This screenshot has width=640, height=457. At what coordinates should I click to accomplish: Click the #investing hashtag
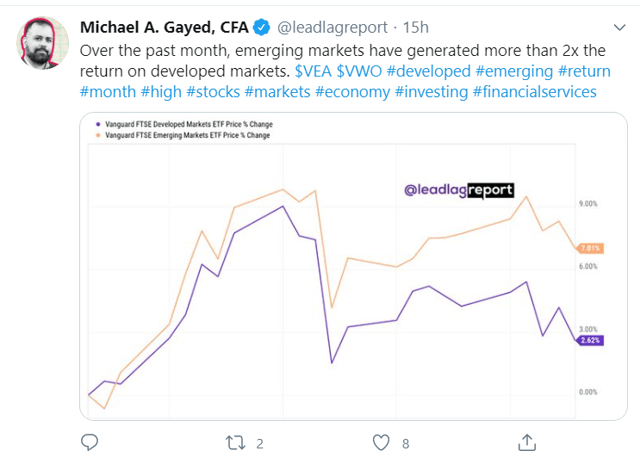[431, 92]
